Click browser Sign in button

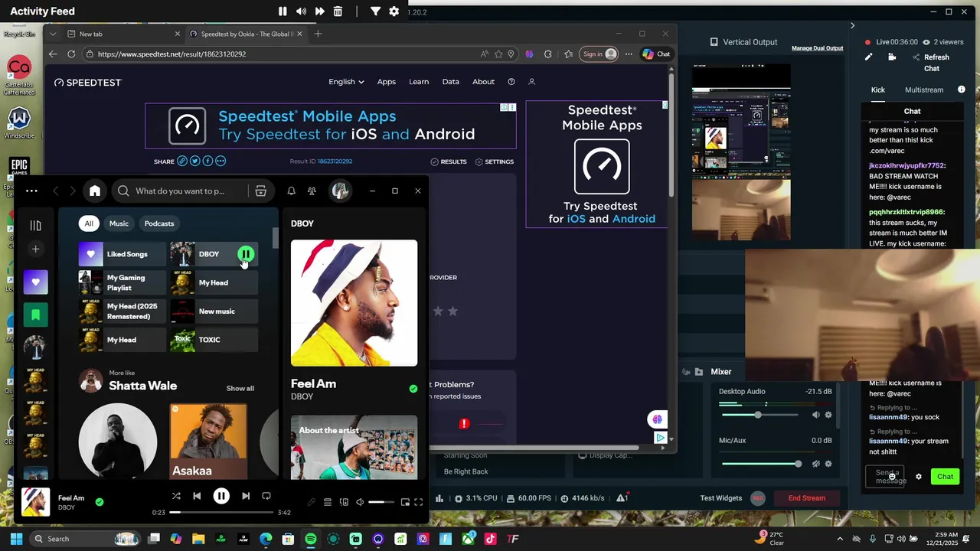599,54
